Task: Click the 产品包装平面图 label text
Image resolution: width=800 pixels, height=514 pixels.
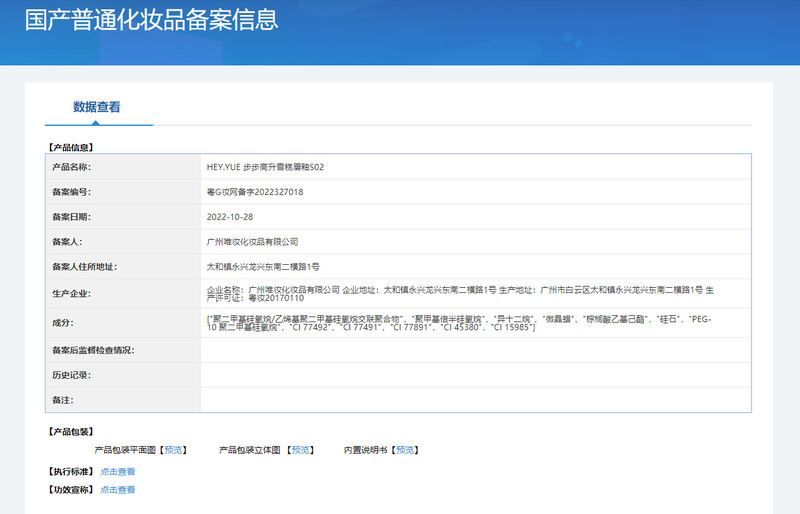Action: coord(125,450)
